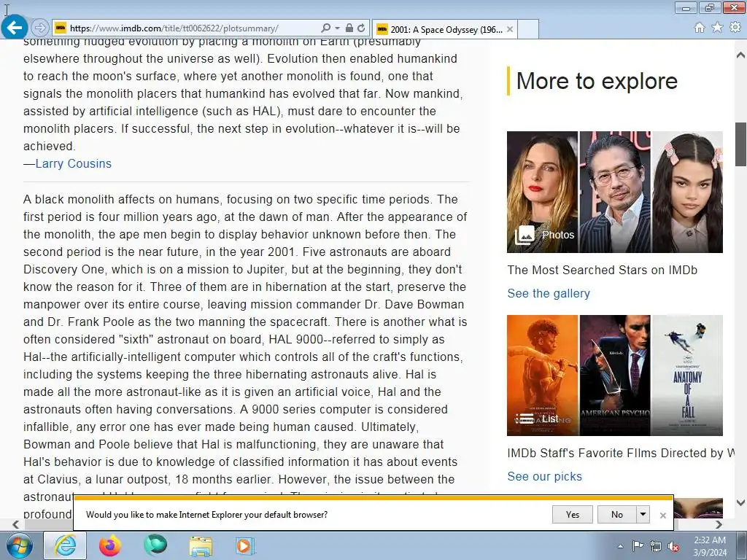This screenshot has width=747, height=560.
Task: Click Internet Explorer taskbar icon
Action: pos(65,545)
